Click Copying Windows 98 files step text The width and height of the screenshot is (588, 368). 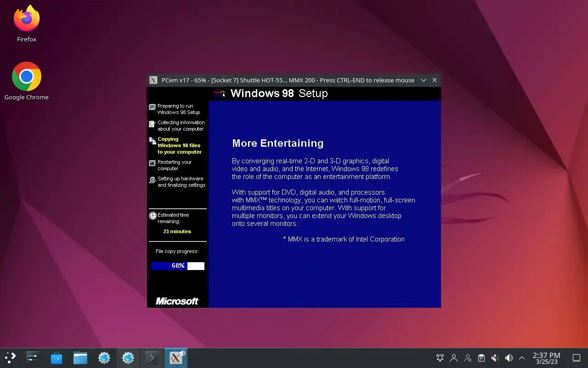point(180,145)
